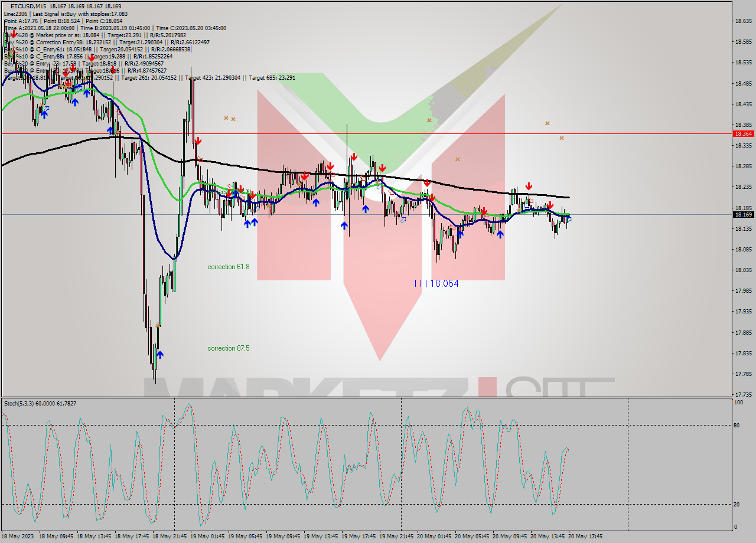Click the 18.085 price axis value
The image size is (756, 543).
[x=743, y=249]
